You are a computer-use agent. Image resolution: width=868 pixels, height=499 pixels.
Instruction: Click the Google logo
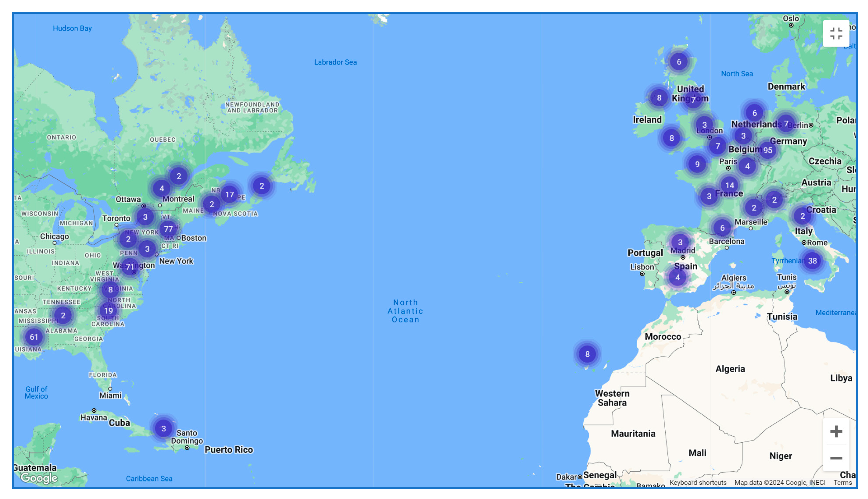point(39,478)
